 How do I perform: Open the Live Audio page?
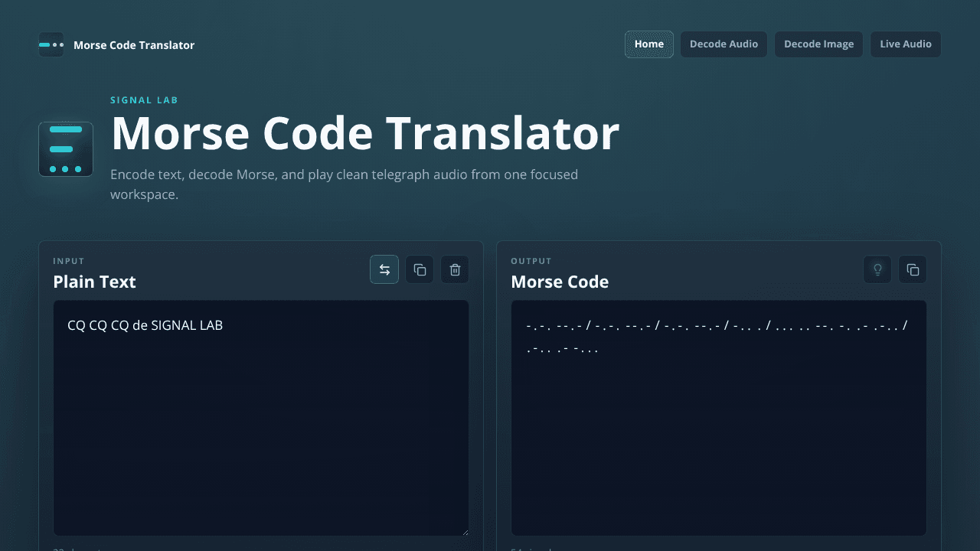tap(906, 44)
